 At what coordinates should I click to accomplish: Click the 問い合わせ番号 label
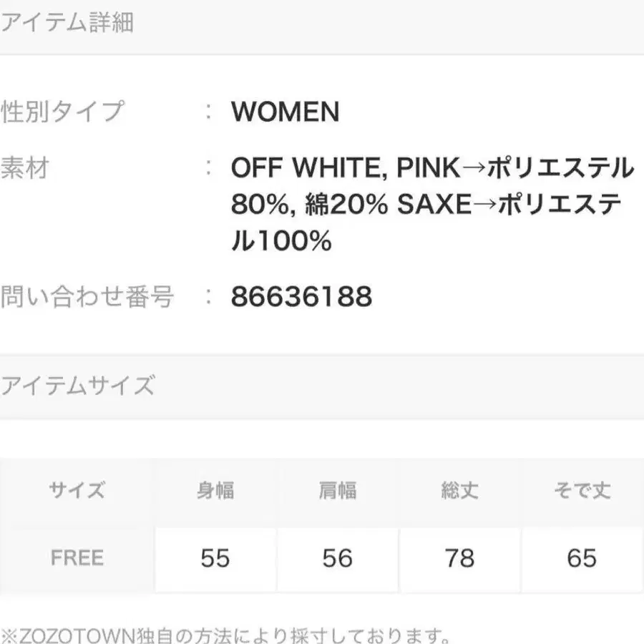pyautogui.click(x=87, y=296)
